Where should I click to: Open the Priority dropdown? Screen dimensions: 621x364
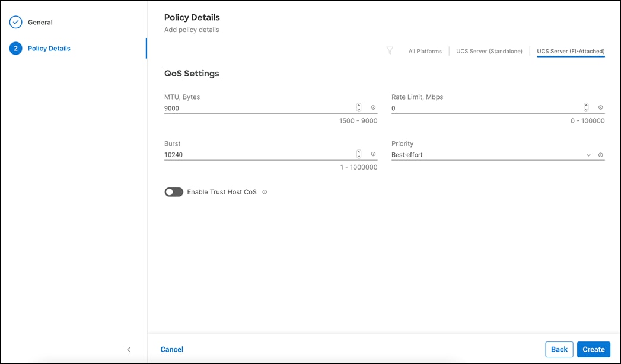coord(588,154)
